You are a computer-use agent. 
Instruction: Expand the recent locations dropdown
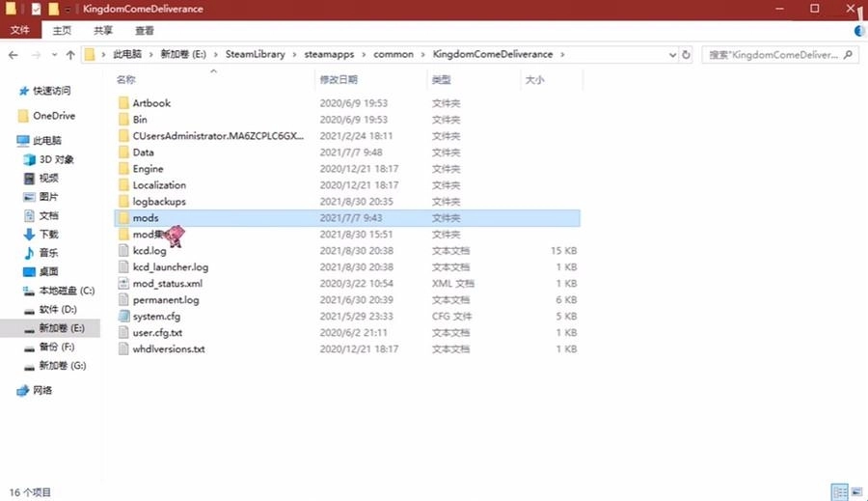[x=53, y=55]
